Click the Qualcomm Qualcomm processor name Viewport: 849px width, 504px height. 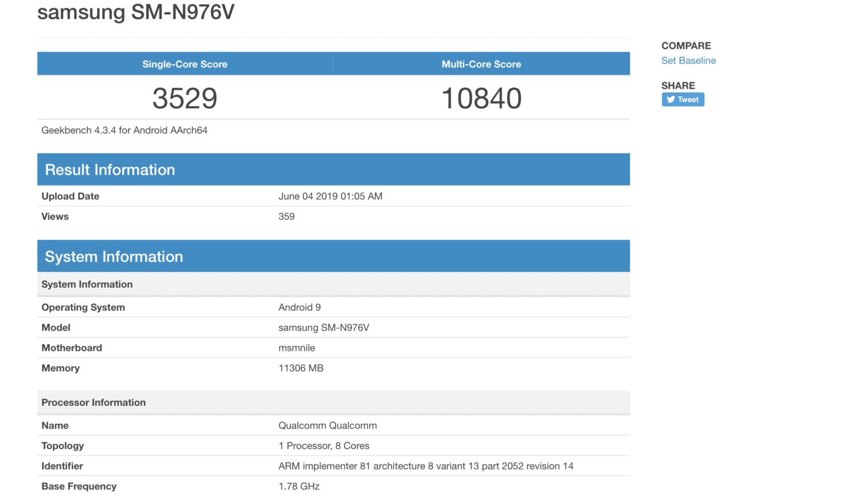coord(328,425)
